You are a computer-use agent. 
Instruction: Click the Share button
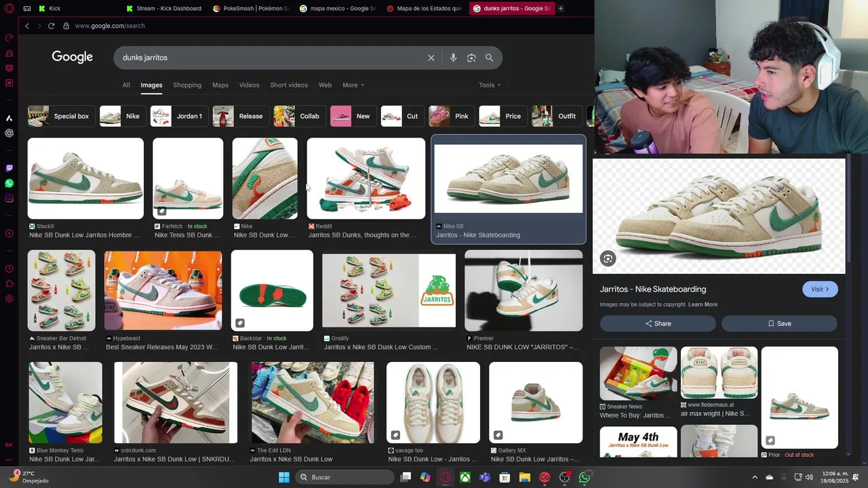tap(658, 323)
